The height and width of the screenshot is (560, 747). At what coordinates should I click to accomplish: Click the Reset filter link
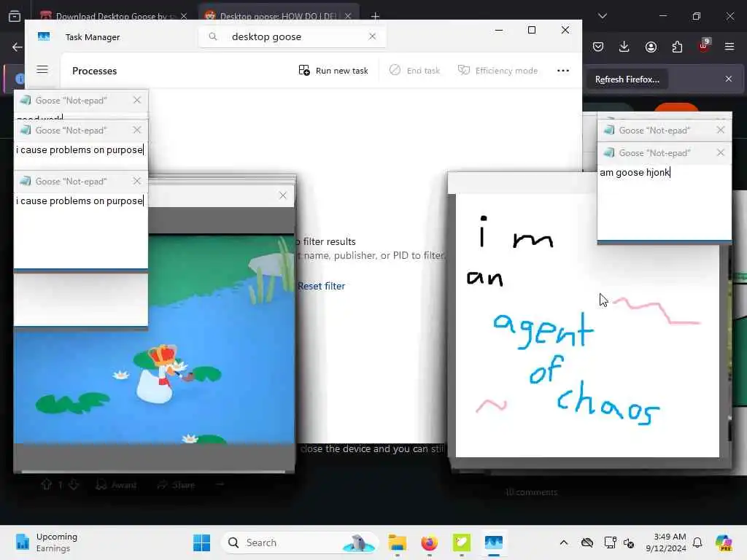(321, 286)
